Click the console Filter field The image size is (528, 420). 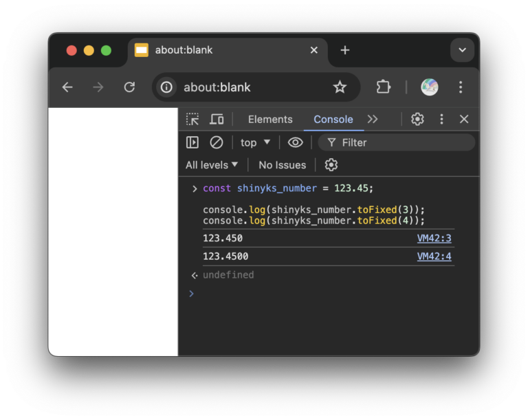click(396, 142)
